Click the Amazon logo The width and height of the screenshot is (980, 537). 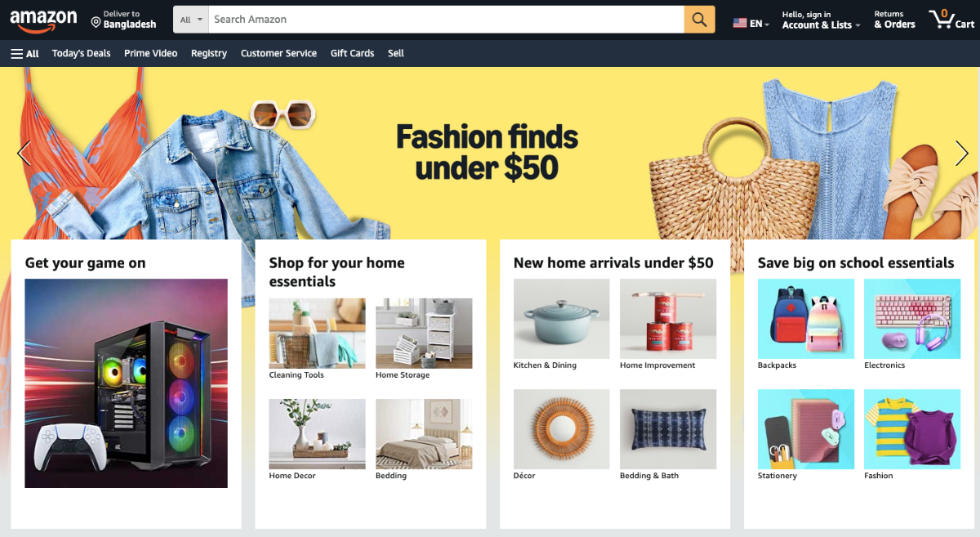43,20
